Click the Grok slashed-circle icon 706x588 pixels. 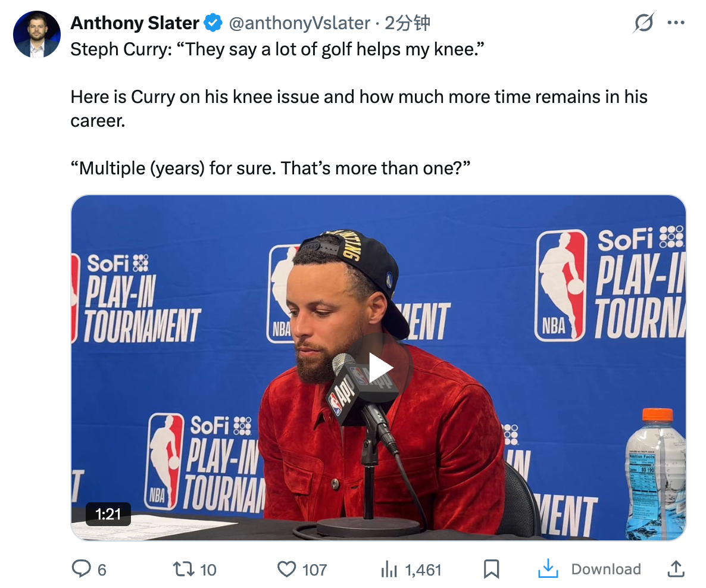[x=643, y=23]
